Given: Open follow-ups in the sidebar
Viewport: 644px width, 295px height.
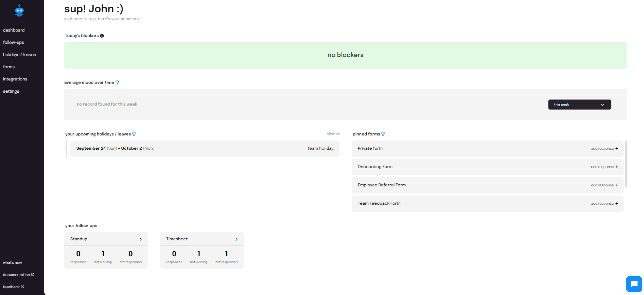Looking at the screenshot, I should click(x=14, y=42).
